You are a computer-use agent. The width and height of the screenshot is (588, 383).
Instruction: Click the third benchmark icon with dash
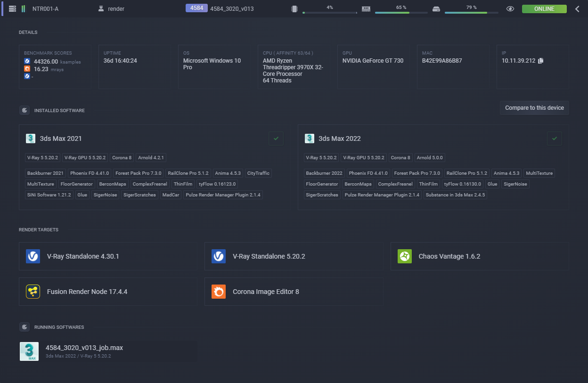point(27,76)
